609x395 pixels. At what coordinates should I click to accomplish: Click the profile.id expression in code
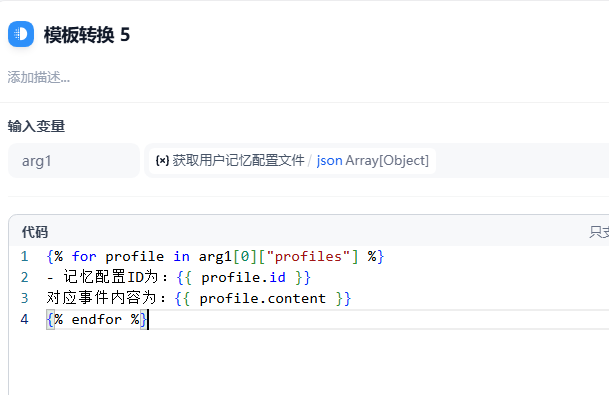pos(244,277)
